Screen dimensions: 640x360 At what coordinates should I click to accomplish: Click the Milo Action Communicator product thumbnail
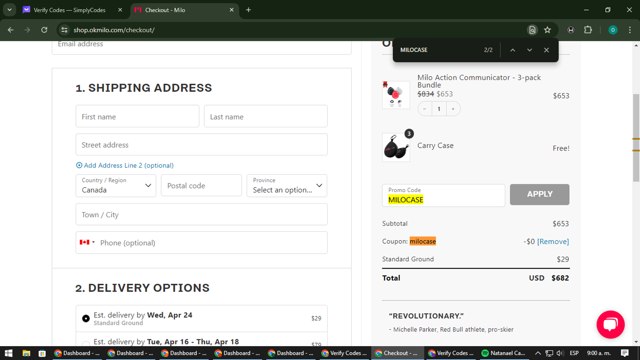(x=396, y=95)
